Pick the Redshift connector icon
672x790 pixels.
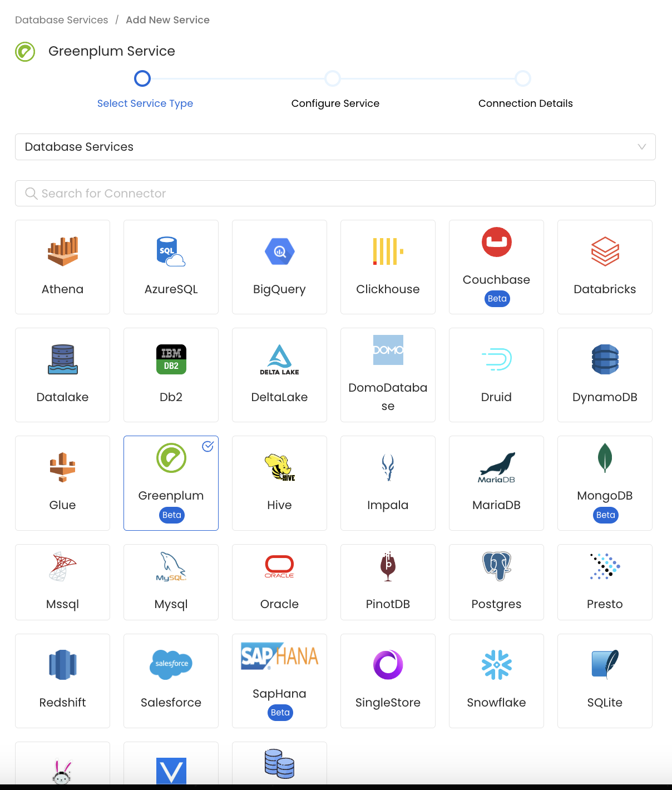tap(62, 665)
